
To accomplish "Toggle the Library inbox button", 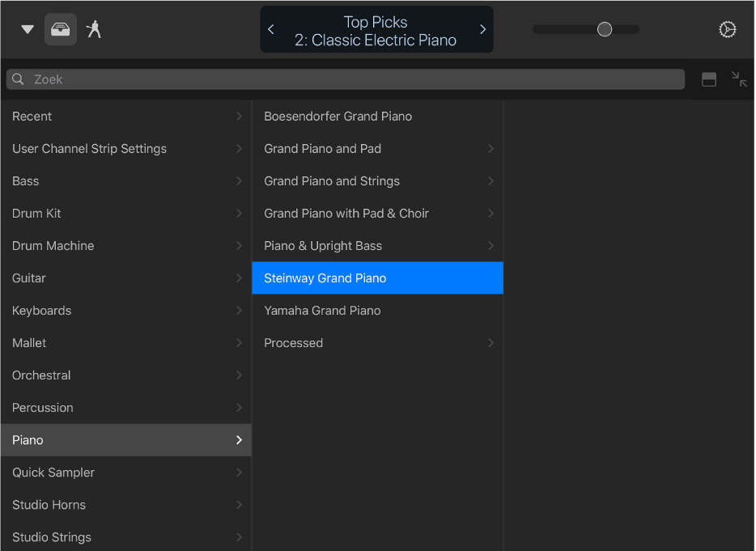I will [61, 30].
